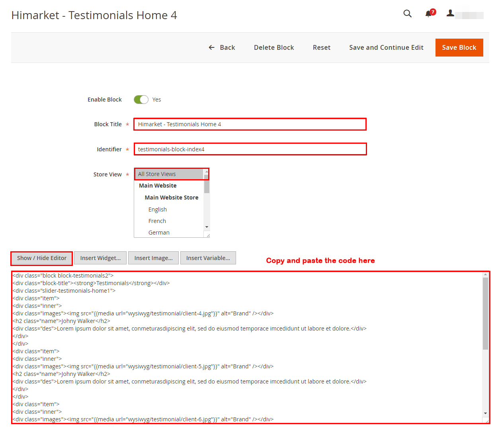This screenshot has height=448, width=498.
Task: Focus the Block Title input field
Action: point(250,124)
